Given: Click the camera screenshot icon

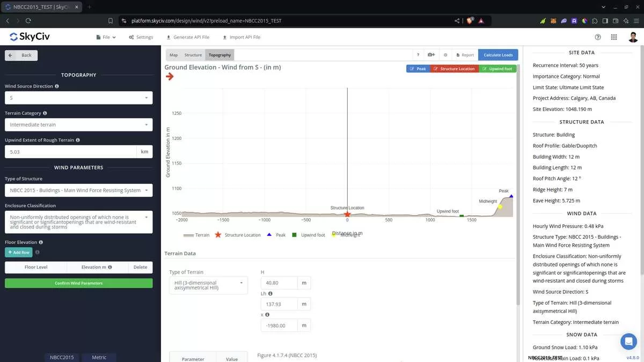Looking at the screenshot, I should click(x=431, y=55).
